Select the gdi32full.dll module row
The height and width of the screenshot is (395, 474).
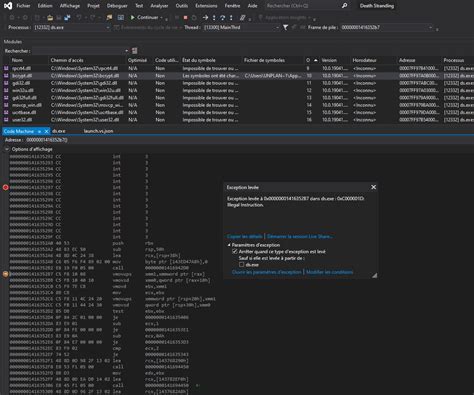point(238,98)
